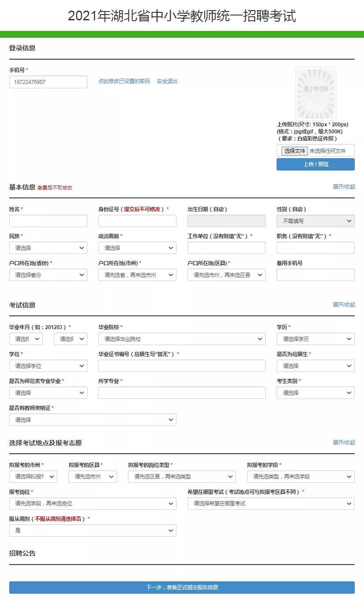Open the 报考岗位 dropdown

[x=93, y=504]
